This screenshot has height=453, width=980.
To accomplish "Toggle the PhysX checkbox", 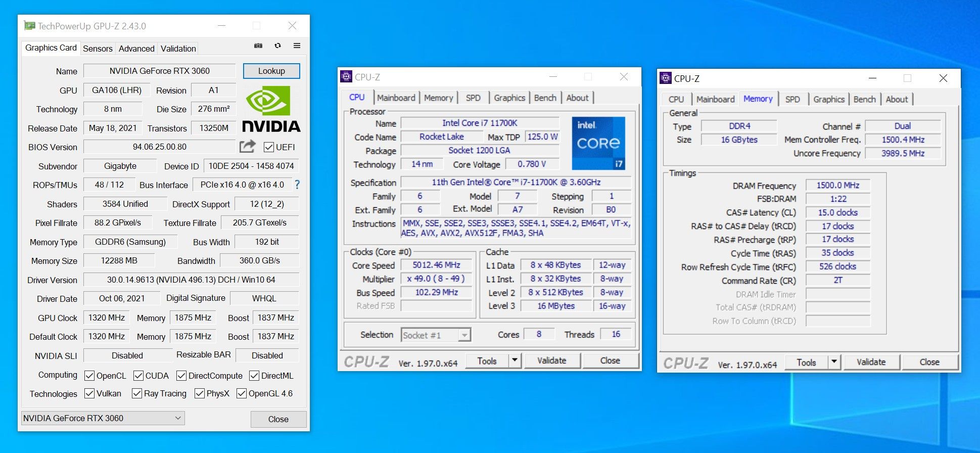I will pos(200,393).
